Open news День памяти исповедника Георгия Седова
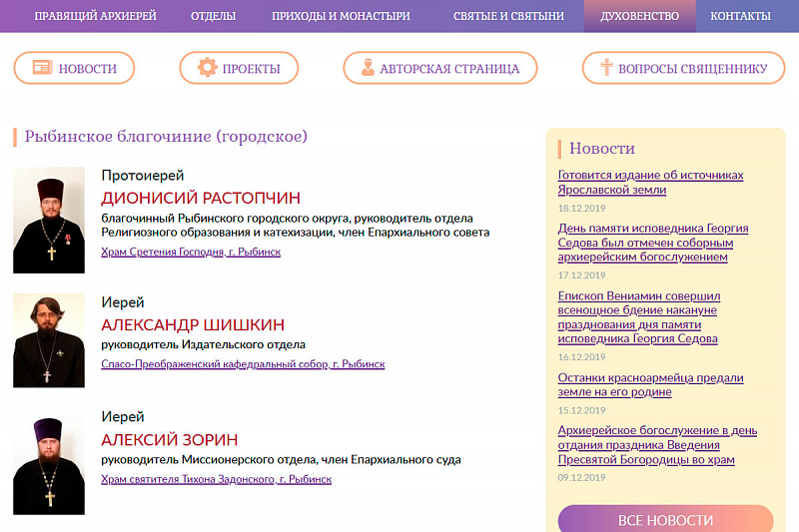 tap(653, 243)
